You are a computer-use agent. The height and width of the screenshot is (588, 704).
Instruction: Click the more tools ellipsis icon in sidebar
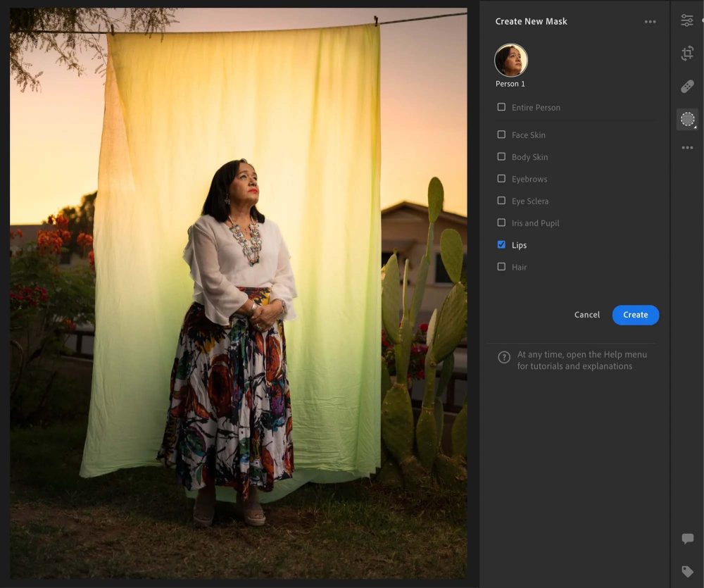[687, 147]
